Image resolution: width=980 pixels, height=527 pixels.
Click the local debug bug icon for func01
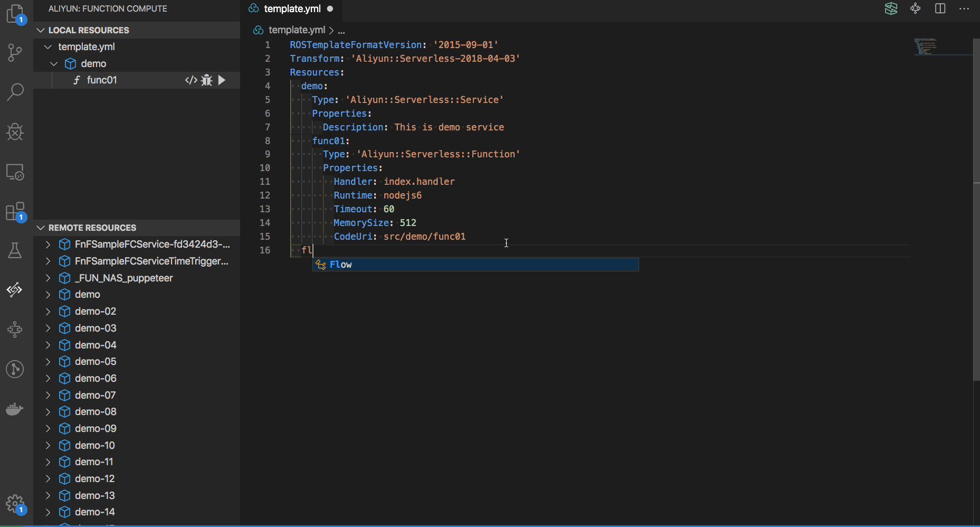coord(207,80)
